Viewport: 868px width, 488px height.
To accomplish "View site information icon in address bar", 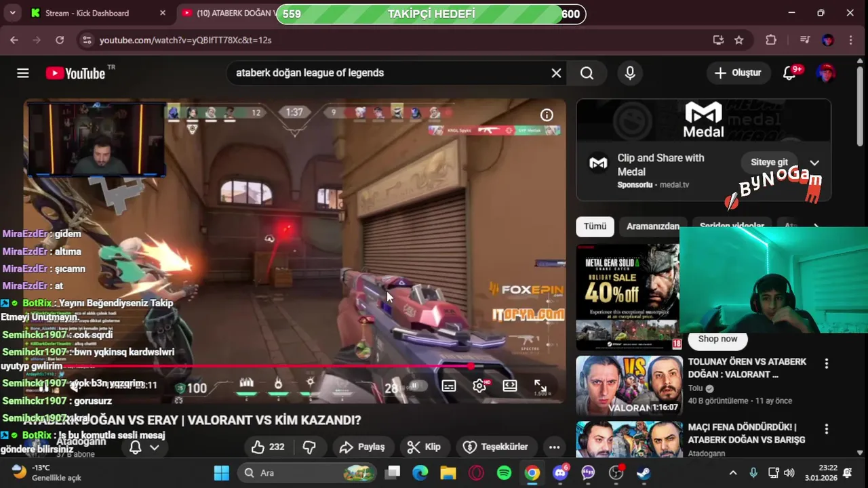I will 86,40.
